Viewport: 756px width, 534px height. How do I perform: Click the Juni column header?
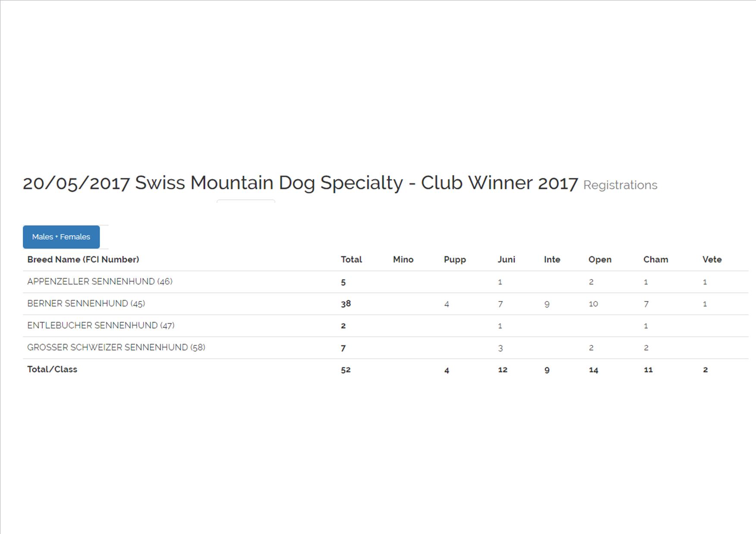tap(506, 259)
